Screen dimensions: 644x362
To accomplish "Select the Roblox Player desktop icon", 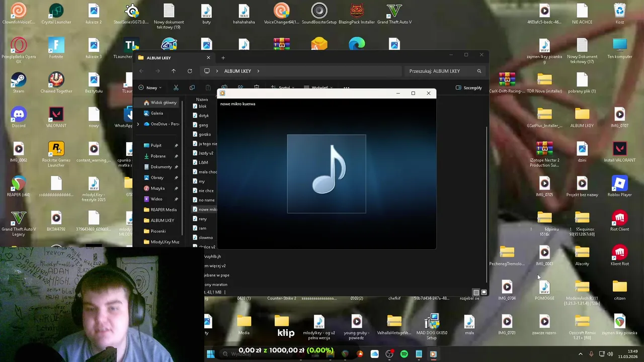I will click(619, 187).
